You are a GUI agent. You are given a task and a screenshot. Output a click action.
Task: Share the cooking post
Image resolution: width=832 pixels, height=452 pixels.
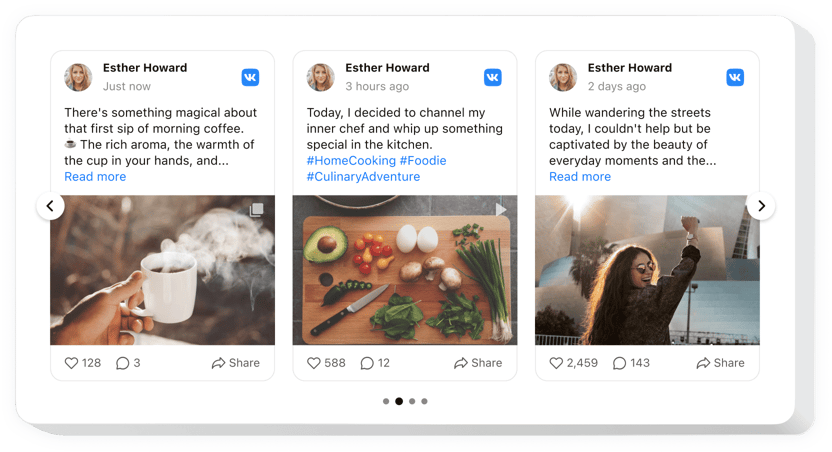pos(478,363)
